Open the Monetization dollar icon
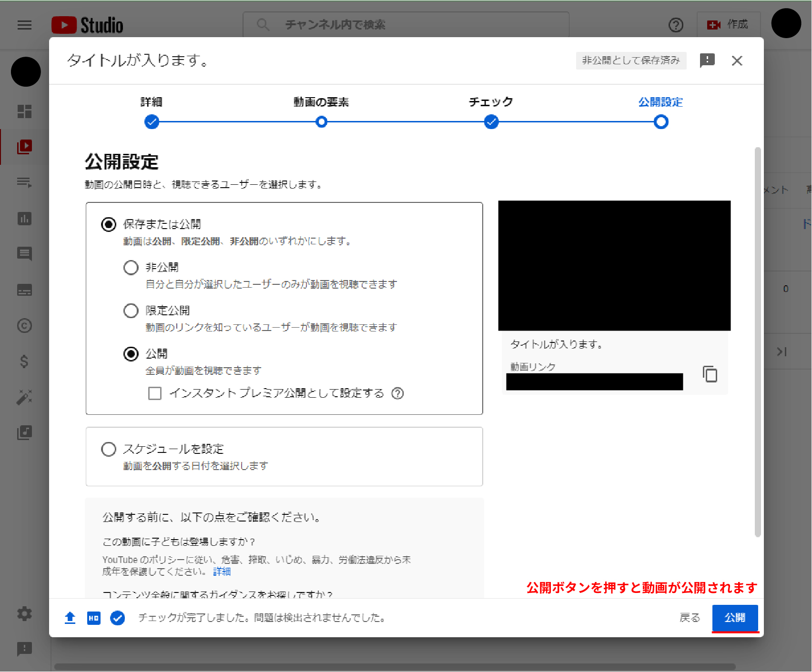Screen dimensions: 812x672 tap(24, 361)
